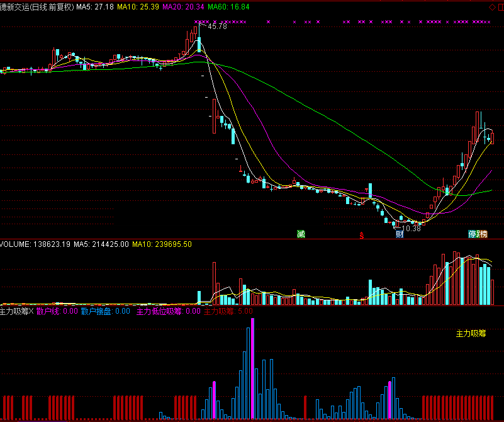This screenshot has width=504, height=422.
Task: Click the stock title 德新交运(日线.前复权)
Action: (x=37, y=7)
